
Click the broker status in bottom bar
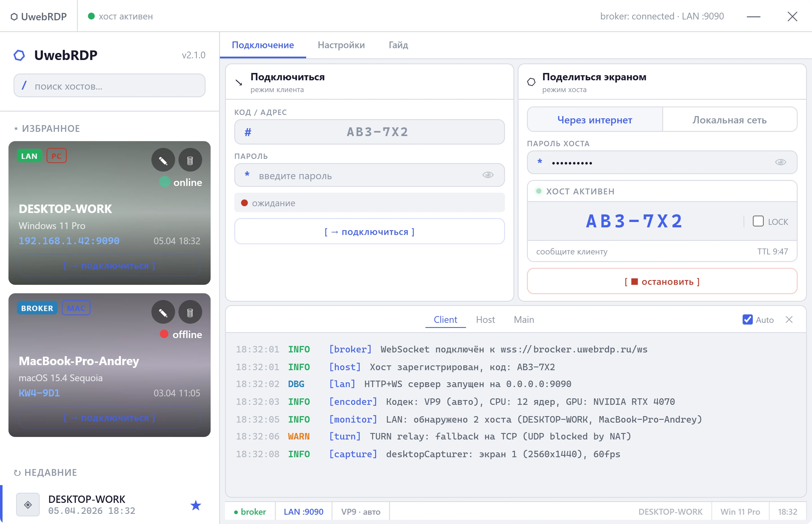coord(250,512)
